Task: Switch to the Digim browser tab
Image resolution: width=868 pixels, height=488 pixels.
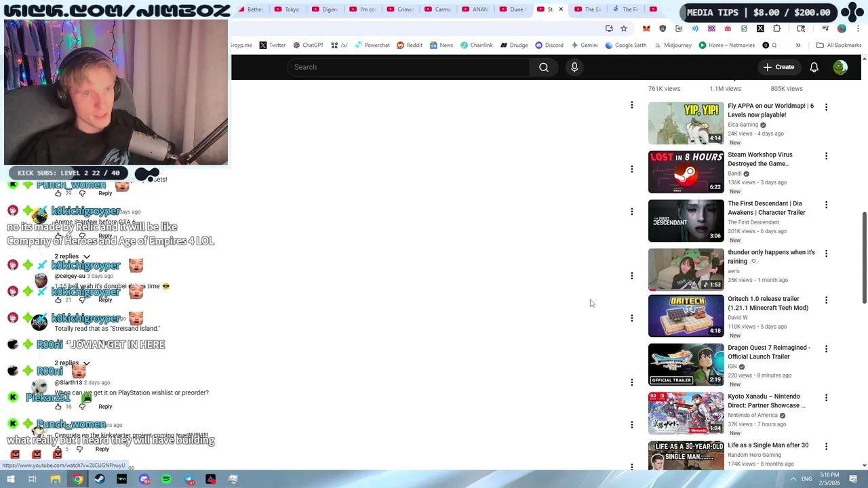Action: click(325, 9)
